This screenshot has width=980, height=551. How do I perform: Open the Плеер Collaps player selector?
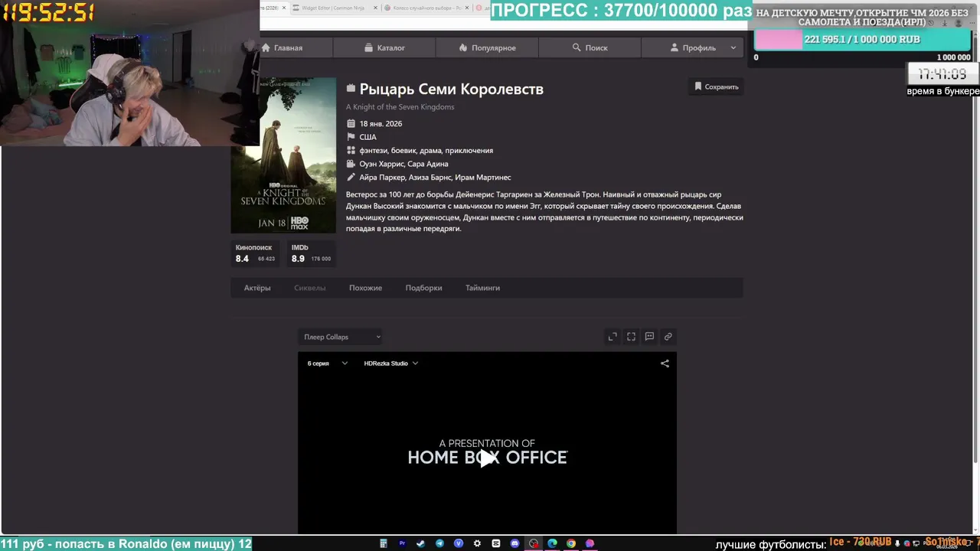(341, 337)
